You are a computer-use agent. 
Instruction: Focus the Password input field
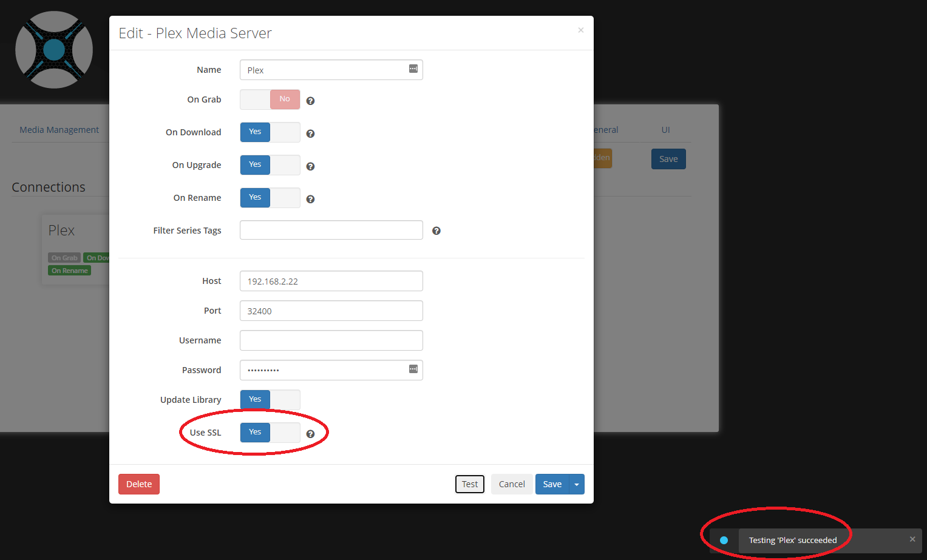(x=331, y=370)
